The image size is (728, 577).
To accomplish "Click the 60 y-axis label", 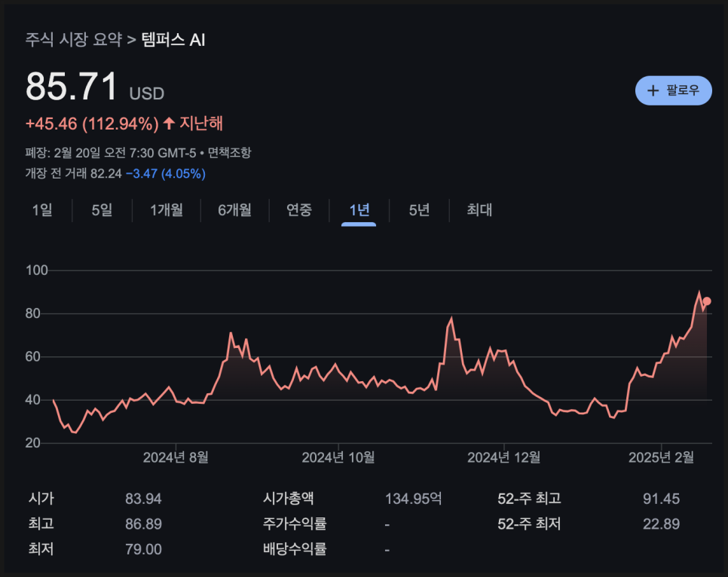I will pos(32,356).
